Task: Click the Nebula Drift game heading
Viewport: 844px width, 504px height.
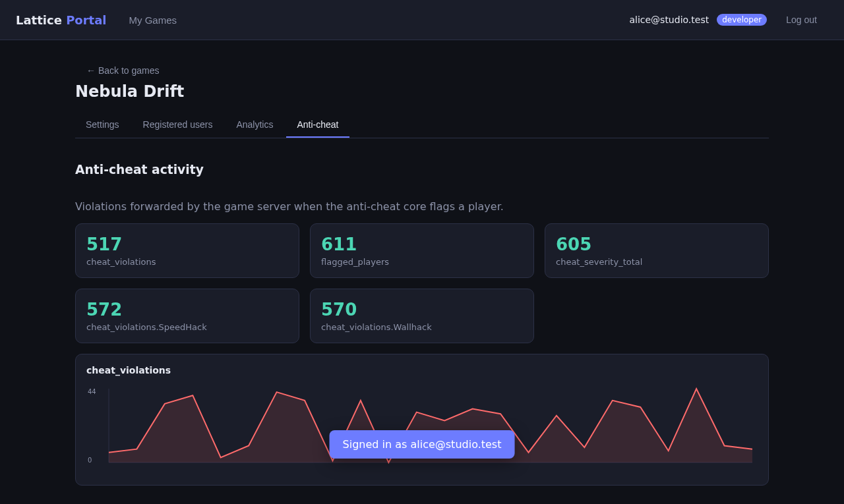Action: pyautogui.click(x=129, y=92)
